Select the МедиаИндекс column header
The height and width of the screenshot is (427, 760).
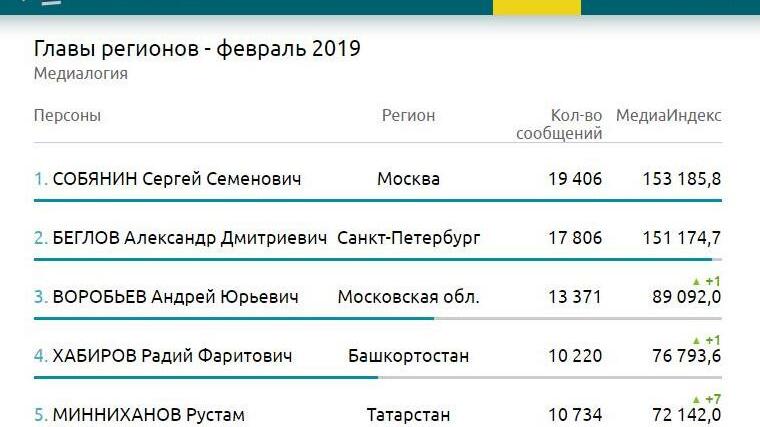668,116
